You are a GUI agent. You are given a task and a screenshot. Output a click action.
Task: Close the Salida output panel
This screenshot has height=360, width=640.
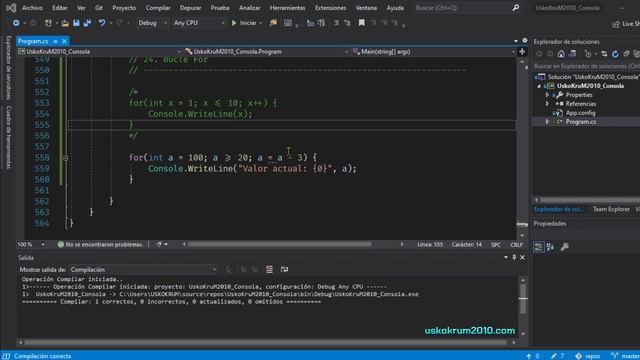pos(522,258)
